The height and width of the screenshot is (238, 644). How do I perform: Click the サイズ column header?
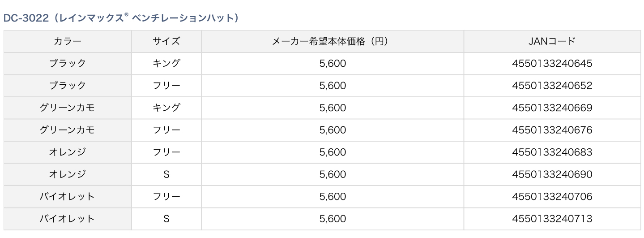tap(166, 41)
